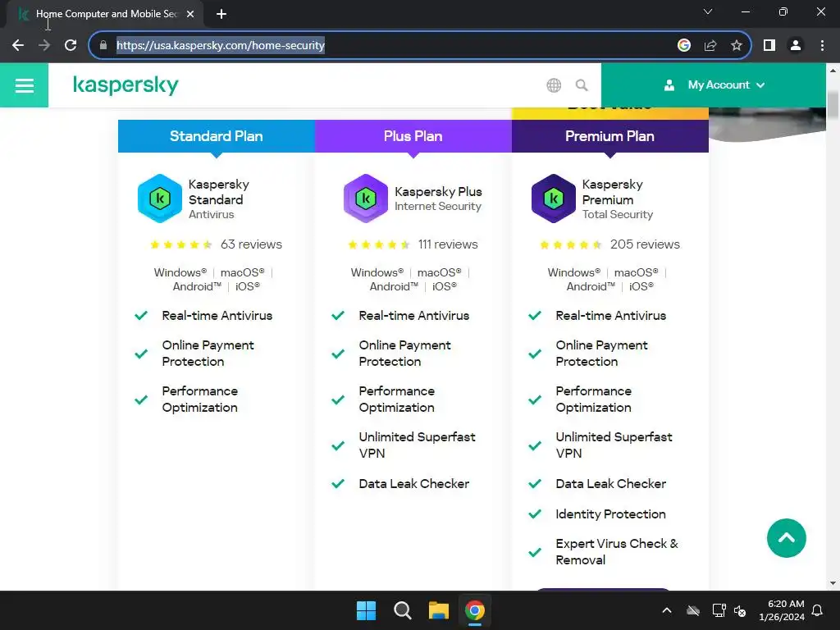Click Online Payment Protection in Plus plan
The width and height of the screenshot is (840, 630).
pos(405,354)
